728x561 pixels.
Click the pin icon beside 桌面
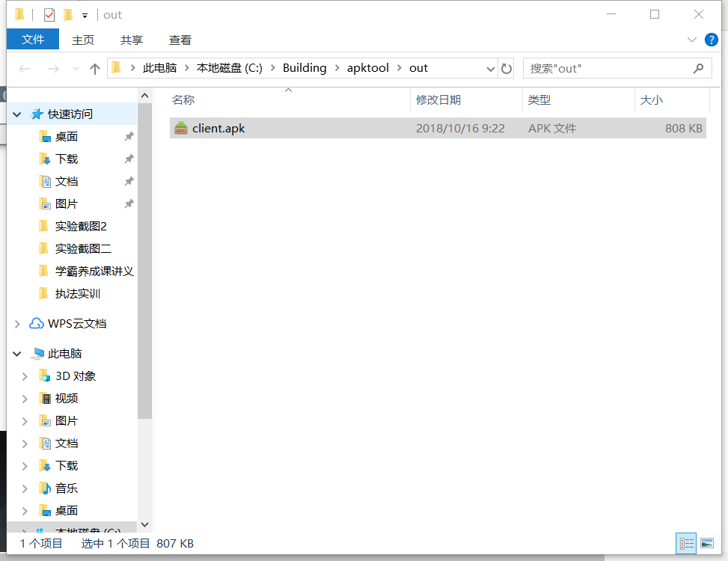tap(129, 136)
